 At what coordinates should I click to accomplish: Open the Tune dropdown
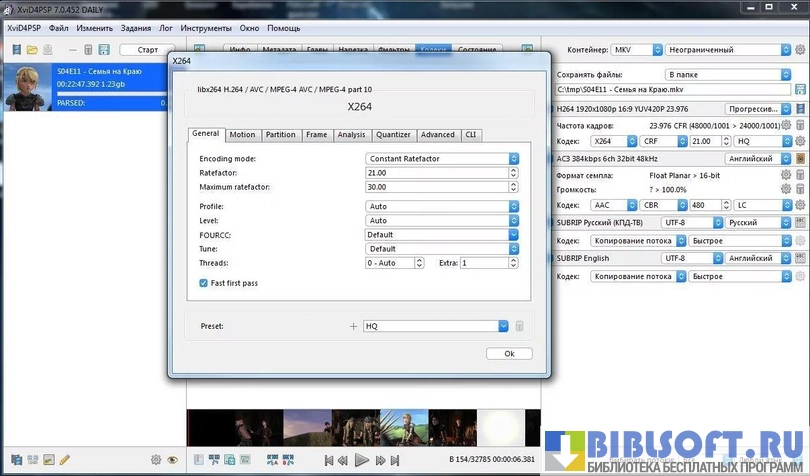513,248
